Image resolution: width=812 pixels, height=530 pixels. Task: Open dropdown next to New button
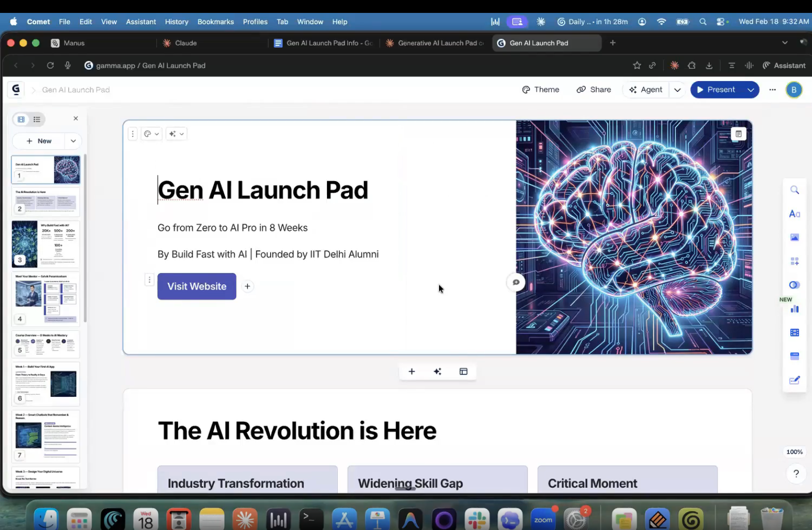click(73, 141)
